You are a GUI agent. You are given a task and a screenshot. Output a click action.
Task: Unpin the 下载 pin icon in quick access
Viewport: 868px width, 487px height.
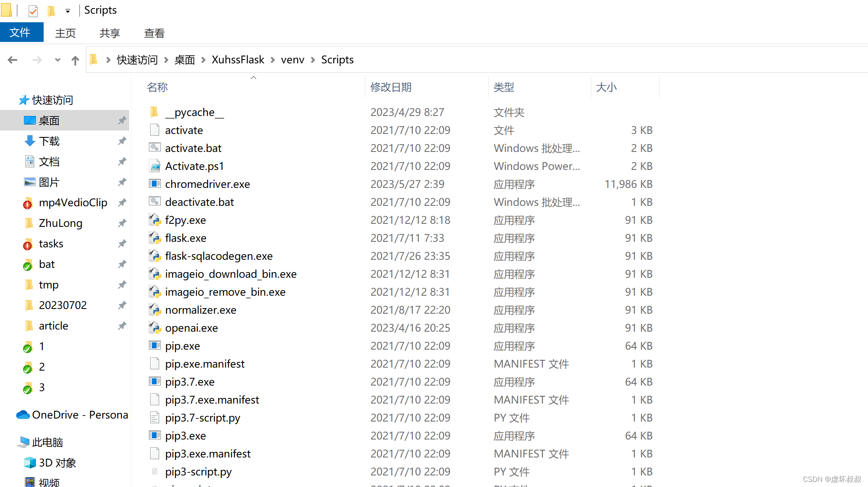tap(122, 141)
